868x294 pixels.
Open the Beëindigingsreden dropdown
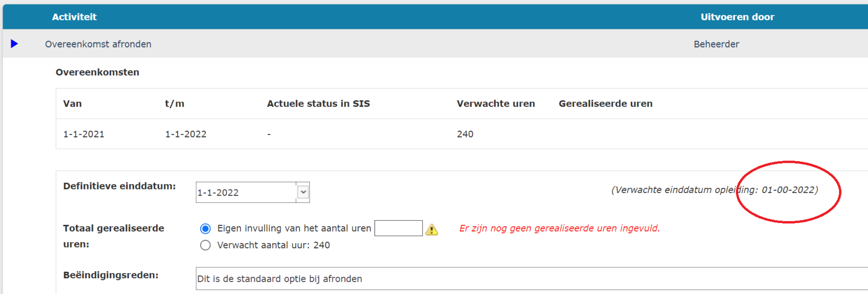[525, 279]
